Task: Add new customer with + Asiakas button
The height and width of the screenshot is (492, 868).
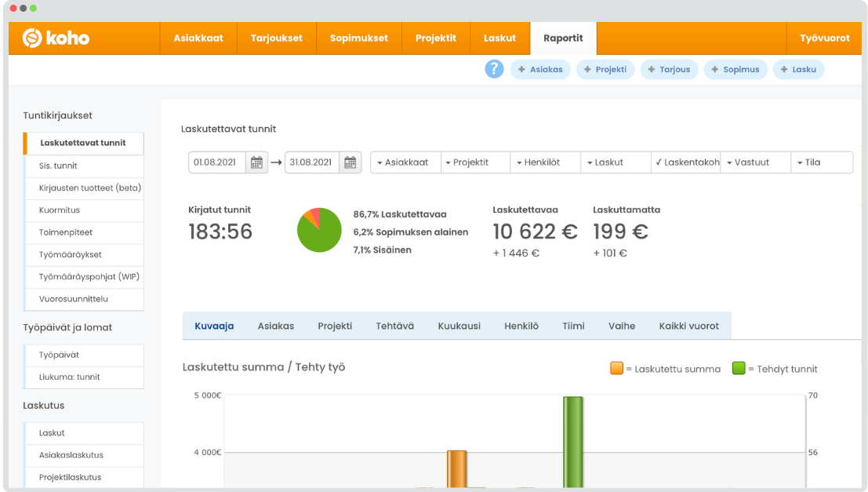Action: 540,69
